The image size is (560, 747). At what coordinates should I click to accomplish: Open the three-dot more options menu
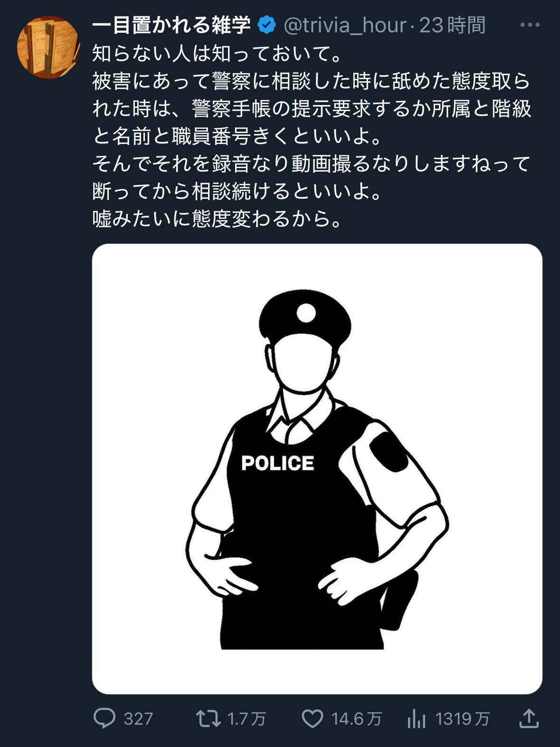(530, 25)
